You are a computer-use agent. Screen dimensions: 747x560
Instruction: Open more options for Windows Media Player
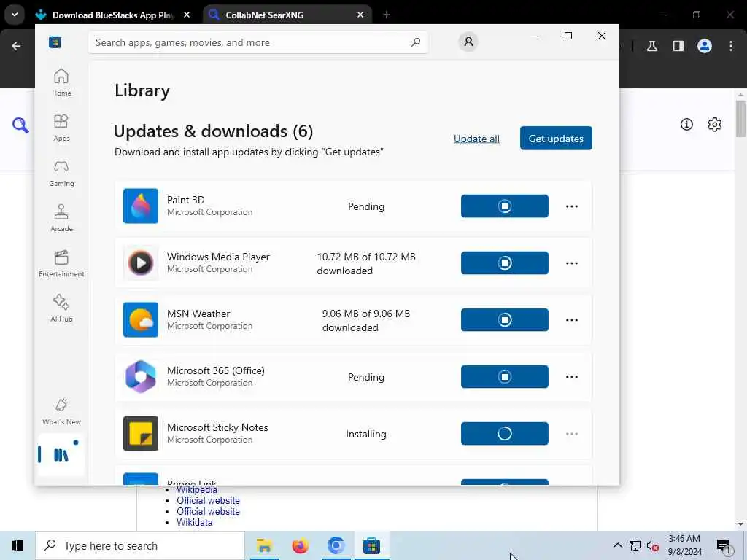[x=572, y=262]
